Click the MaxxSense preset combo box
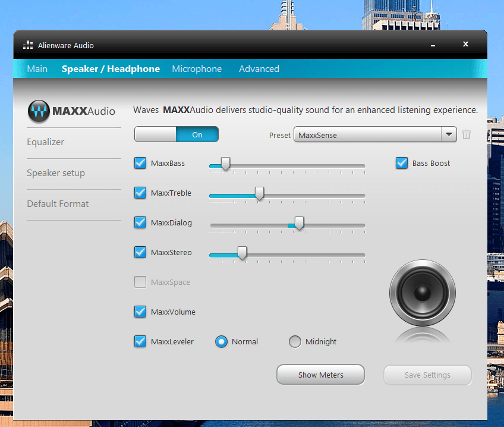 click(x=367, y=135)
